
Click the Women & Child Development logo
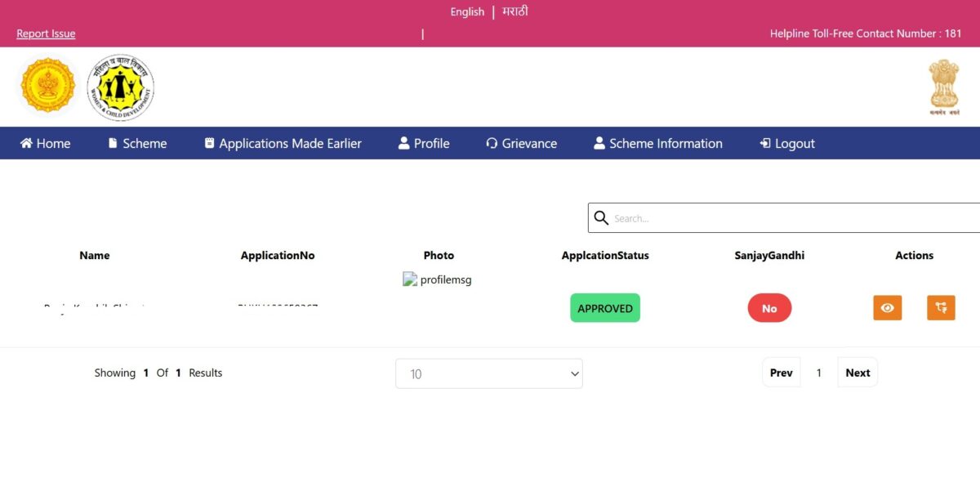pyautogui.click(x=120, y=85)
